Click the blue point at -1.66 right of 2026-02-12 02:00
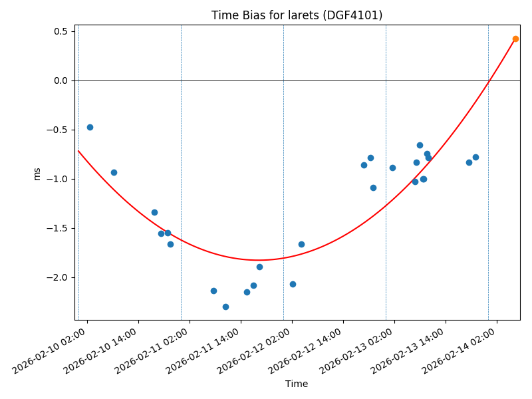 pos(301,244)
